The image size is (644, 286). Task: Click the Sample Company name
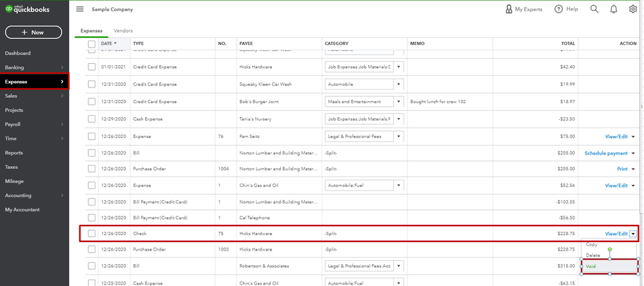(x=112, y=10)
